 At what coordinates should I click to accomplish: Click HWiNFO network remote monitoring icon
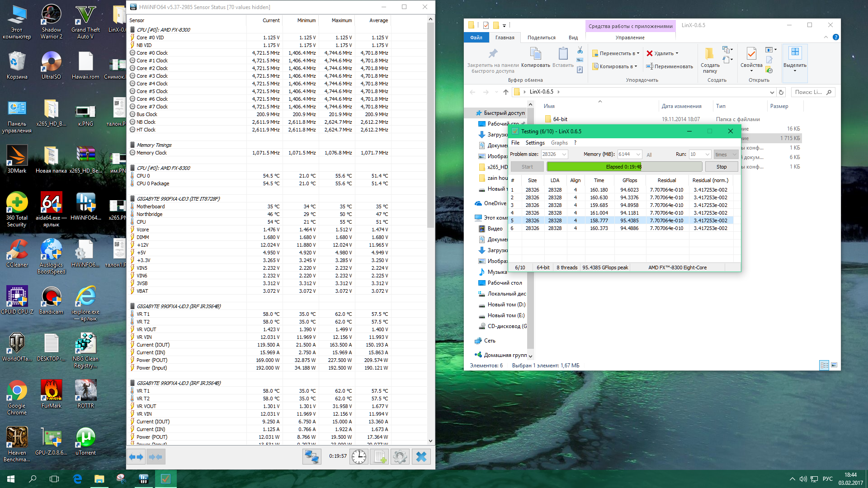pyautogui.click(x=311, y=457)
